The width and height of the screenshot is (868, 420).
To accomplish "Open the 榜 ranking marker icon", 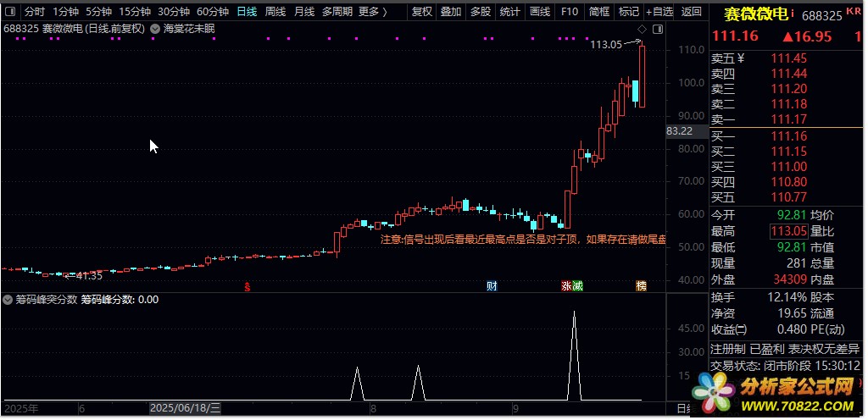I will click(641, 285).
